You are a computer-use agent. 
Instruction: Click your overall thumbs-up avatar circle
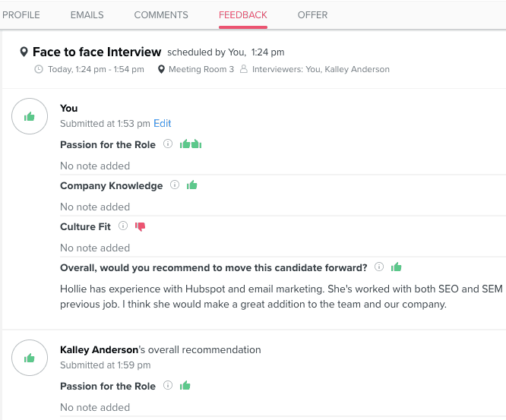coord(30,116)
